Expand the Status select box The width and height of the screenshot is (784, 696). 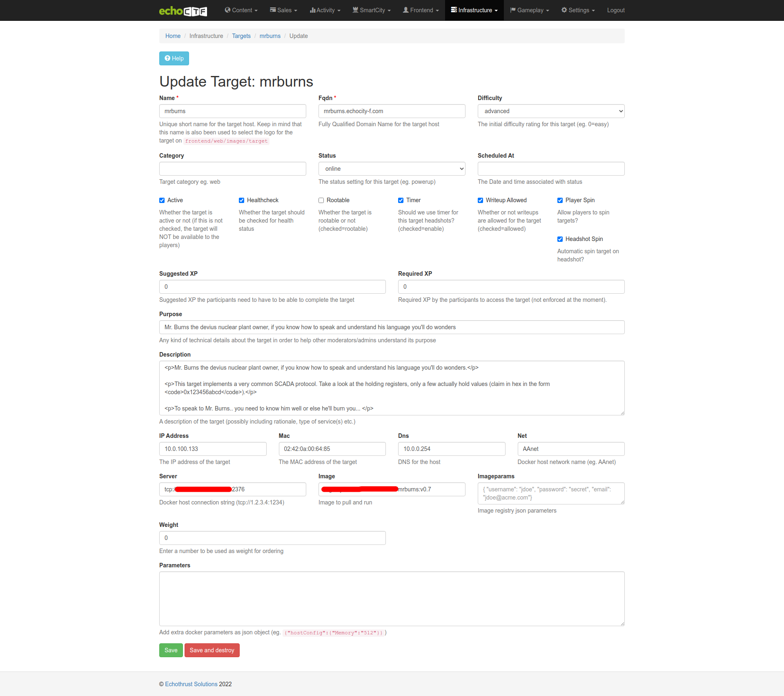click(392, 169)
